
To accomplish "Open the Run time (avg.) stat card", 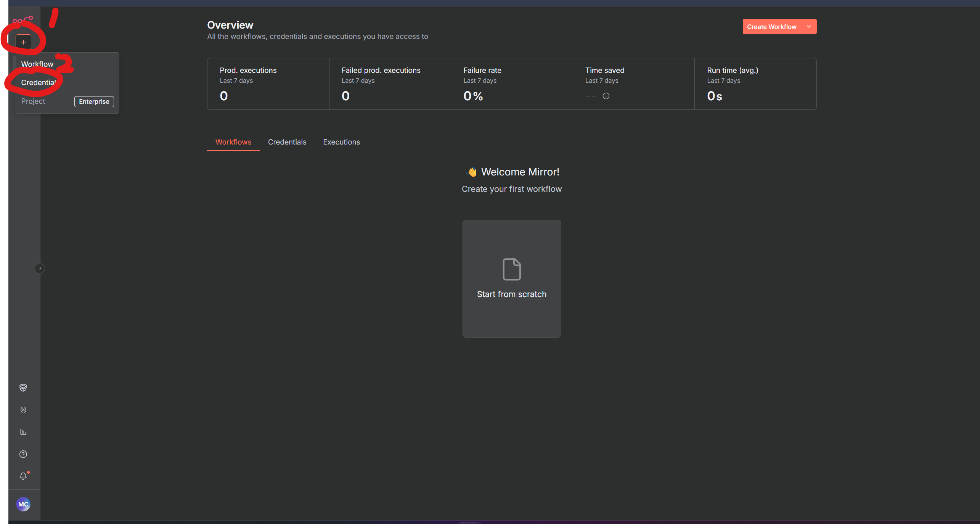I will click(755, 84).
